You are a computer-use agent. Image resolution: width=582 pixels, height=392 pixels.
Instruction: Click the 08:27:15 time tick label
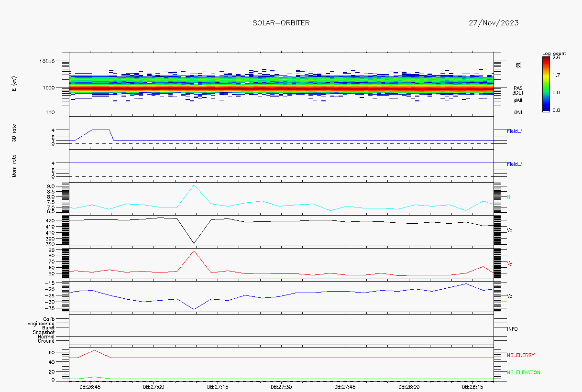[x=218, y=386]
